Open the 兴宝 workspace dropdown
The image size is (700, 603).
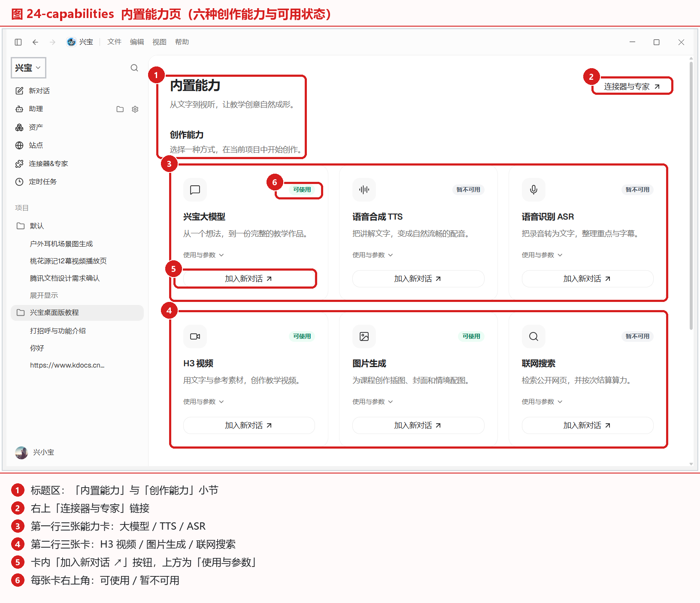click(x=28, y=68)
